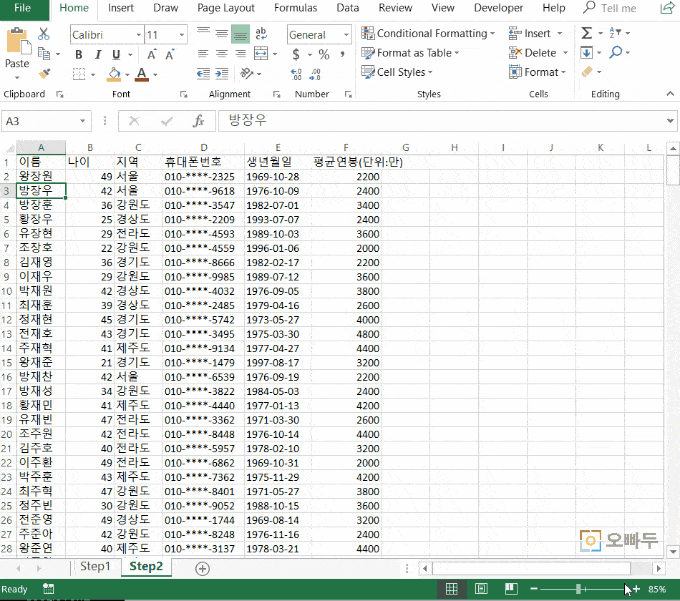Switch to Page Layout view in status bar
This screenshot has width=680, height=601.
[x=481, y=589]
